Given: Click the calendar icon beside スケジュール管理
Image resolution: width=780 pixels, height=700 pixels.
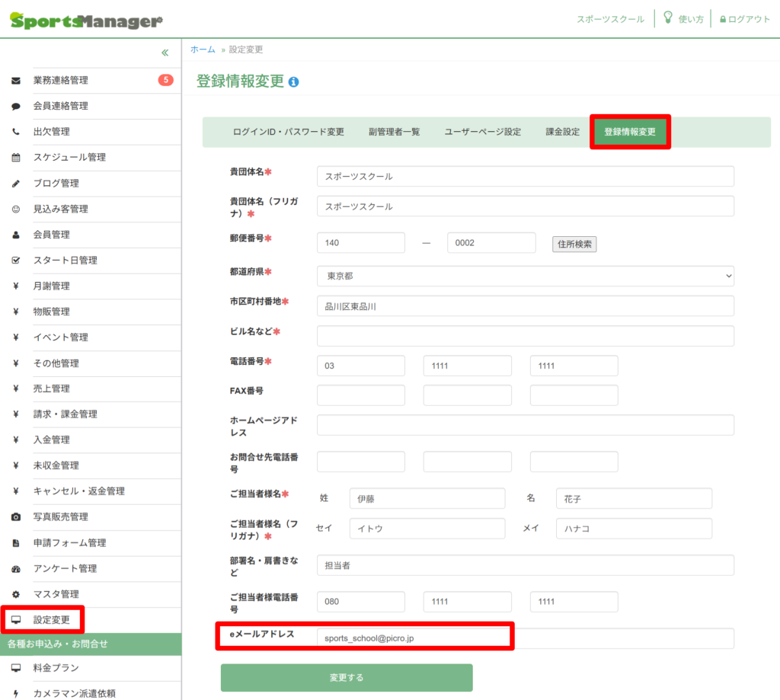Looking at the screenshot, I should [x=16, y=158].
